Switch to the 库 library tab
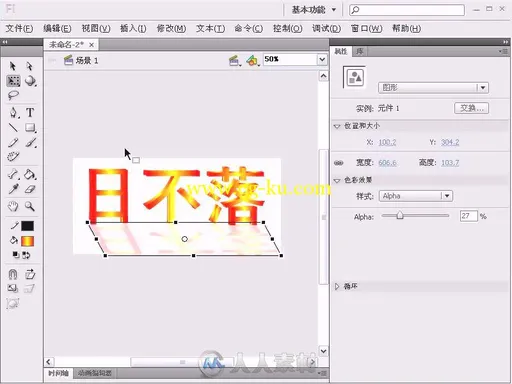 point(360,51)
